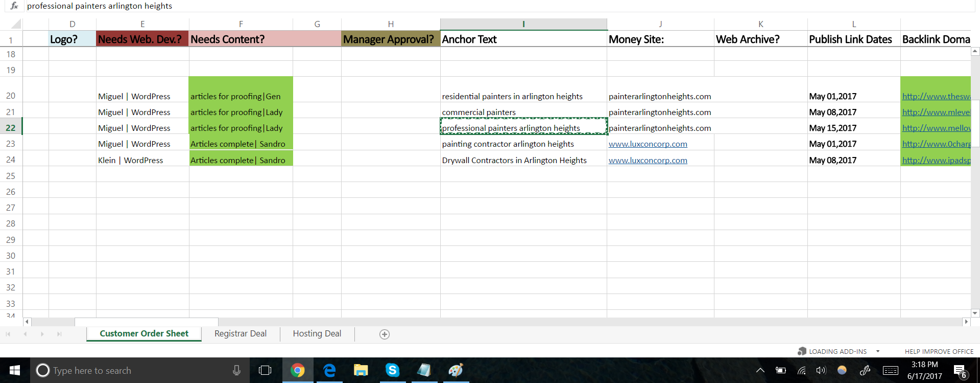Click the select-all corner triangle
980x383 pixels.
point(16,24)
